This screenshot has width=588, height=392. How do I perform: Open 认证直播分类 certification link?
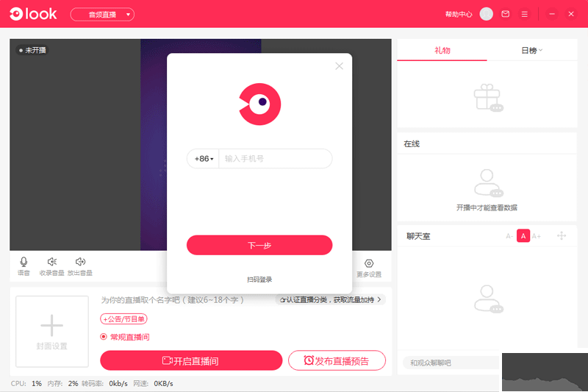point(330,299)
